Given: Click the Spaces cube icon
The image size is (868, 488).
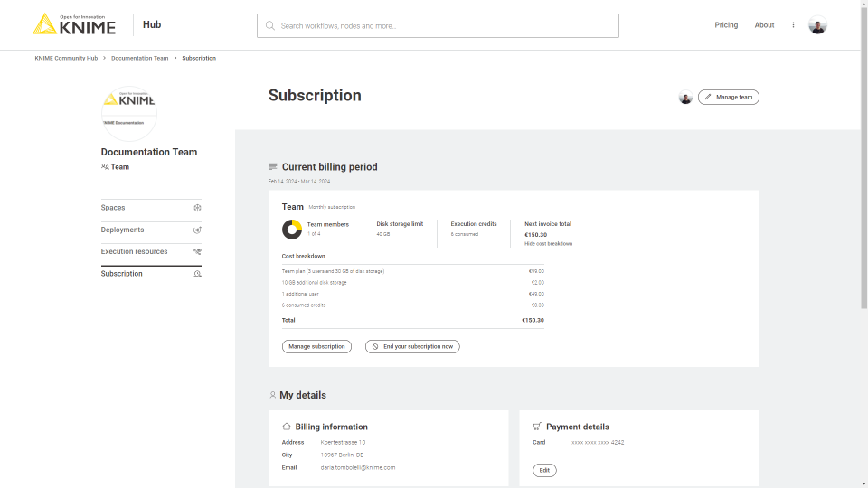Looking at the screenshot, I should click(197, 208).
